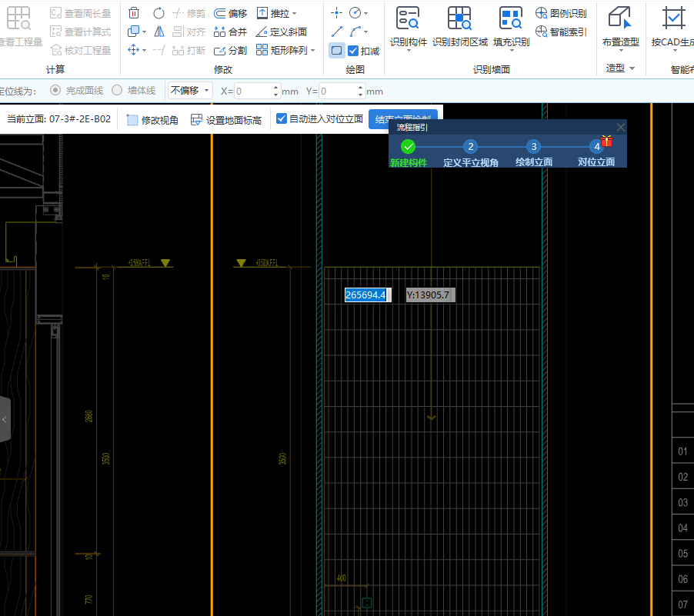Click Layout Shape (布置造型) icon

click(620, 18)
